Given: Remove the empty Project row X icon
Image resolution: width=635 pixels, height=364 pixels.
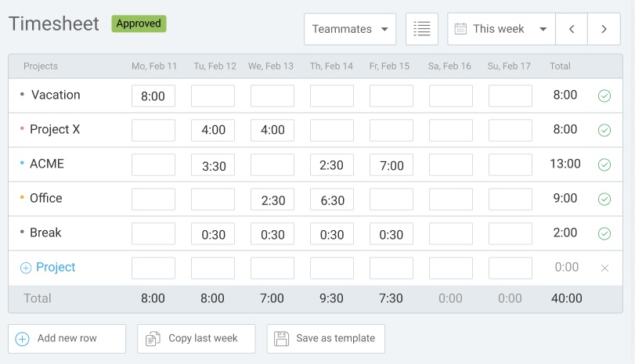Looking at the screenshot, I should [604, 268].
